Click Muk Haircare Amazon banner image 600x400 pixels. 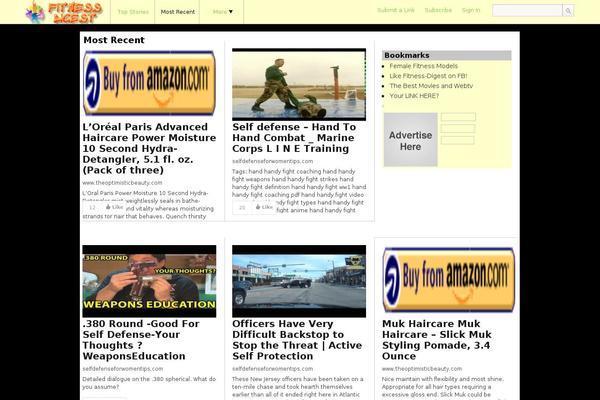coord(448,280)
